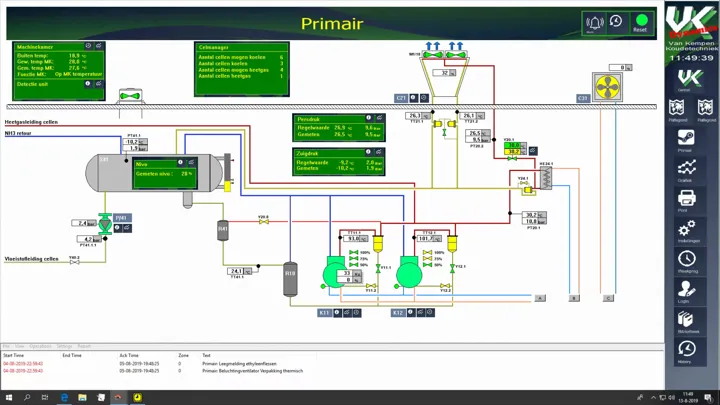
Task: Open info icon in Nivo panel
Action: coord(181,162)
